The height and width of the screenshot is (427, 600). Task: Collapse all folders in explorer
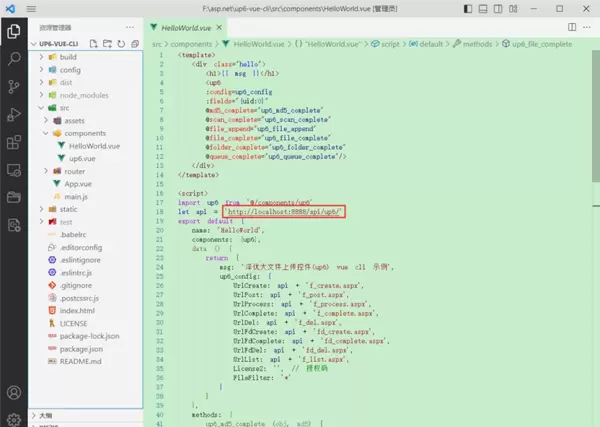pyautogui.click(x=133, y=44)
